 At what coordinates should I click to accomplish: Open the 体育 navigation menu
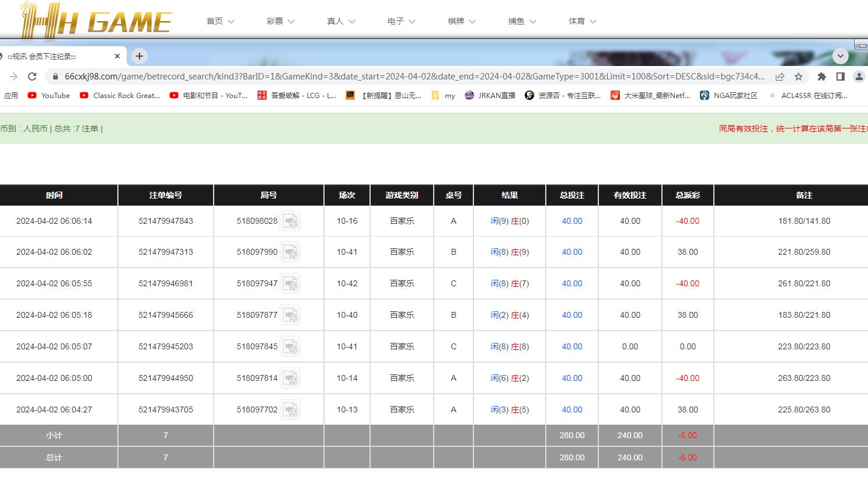(x=582, y=21)
